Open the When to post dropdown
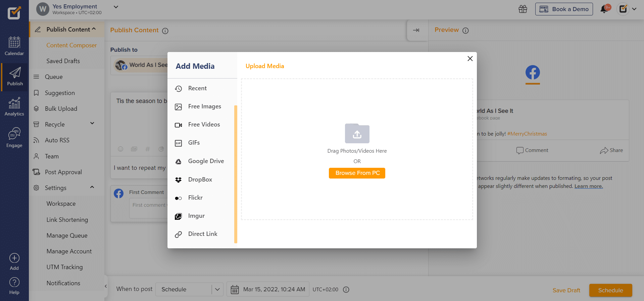This screenshot has width=644, height=301. pos(190,289)
